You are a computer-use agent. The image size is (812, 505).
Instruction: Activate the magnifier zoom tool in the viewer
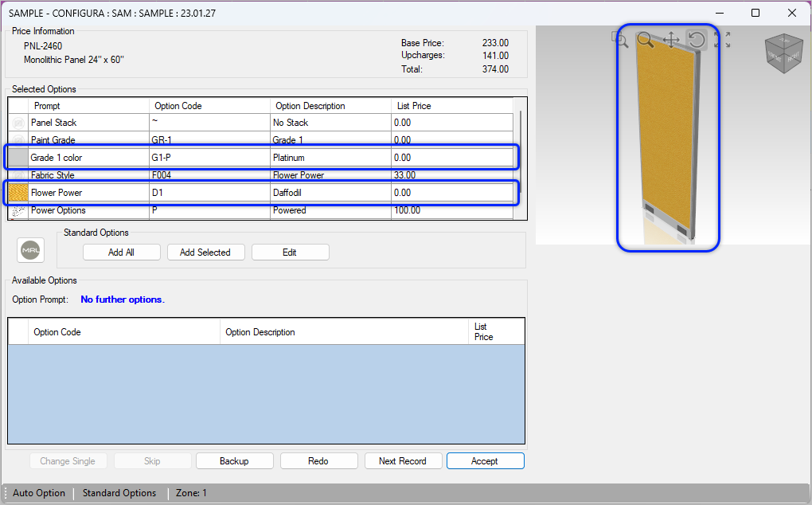(646, 40)
